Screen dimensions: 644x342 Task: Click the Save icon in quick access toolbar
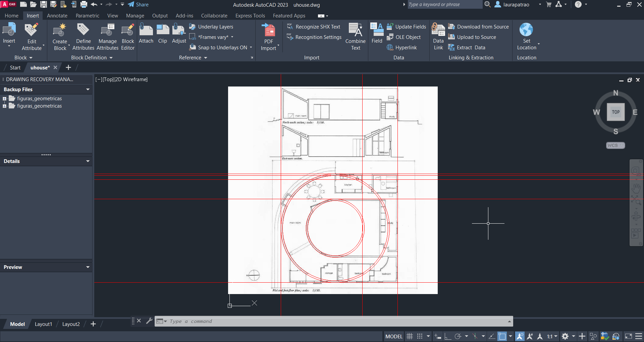pyautogui.click(x=43, y=4)
